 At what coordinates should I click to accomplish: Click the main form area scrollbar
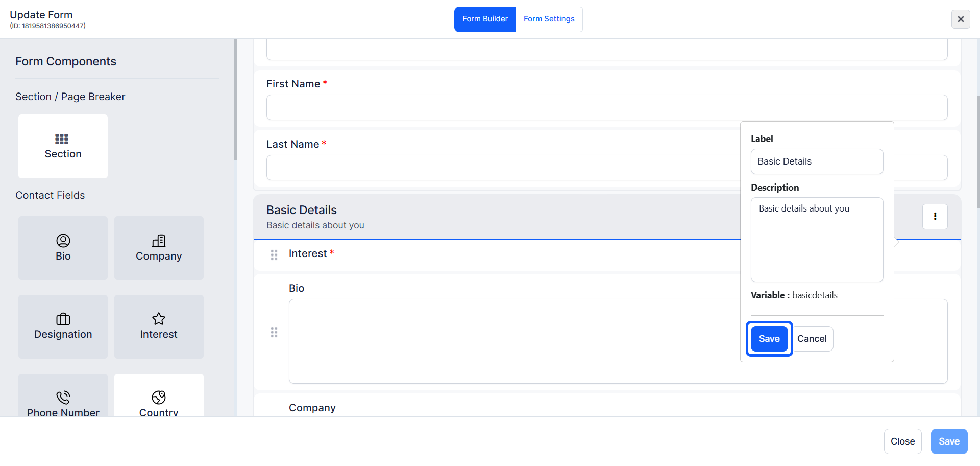(x=978, y=152)
